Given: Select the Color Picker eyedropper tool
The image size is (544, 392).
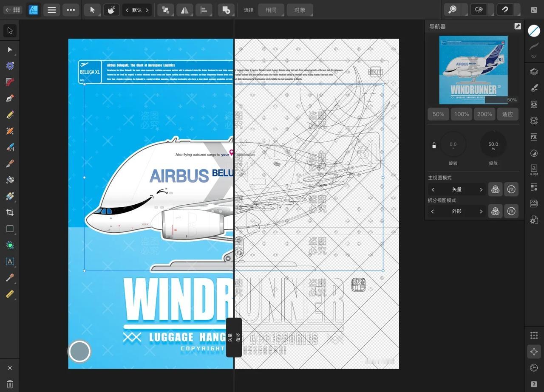Looking at the screenshot, I should (x=10, y=278).
